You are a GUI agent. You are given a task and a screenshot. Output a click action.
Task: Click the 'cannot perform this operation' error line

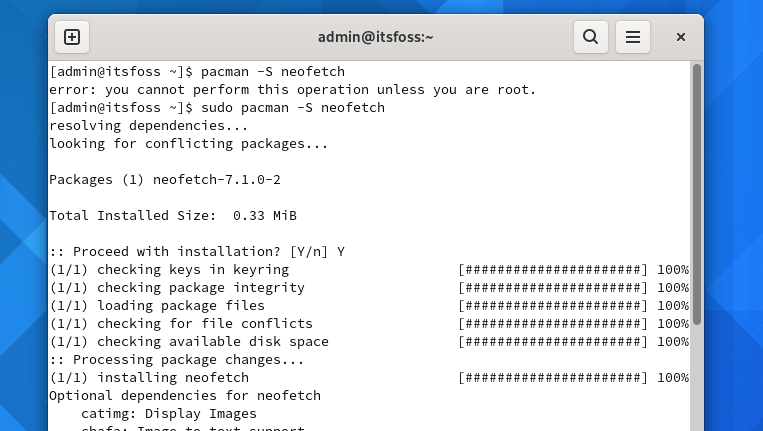click(292, 90)
